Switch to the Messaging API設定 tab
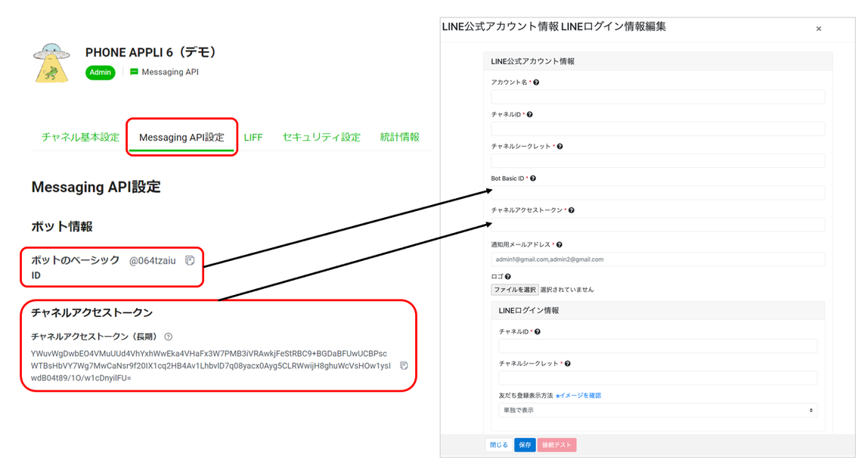The width and height of the screenshot is (868, 472). point(181,138)
